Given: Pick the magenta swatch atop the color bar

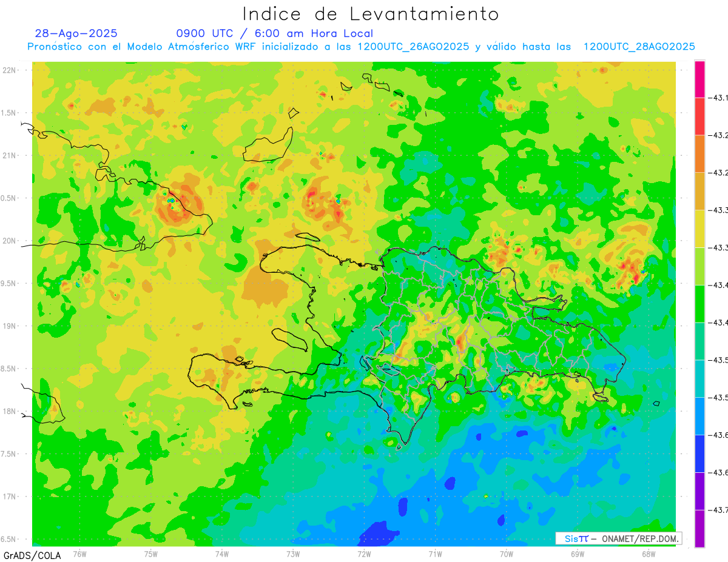Looking at the screenshot, I should [699, 79].
